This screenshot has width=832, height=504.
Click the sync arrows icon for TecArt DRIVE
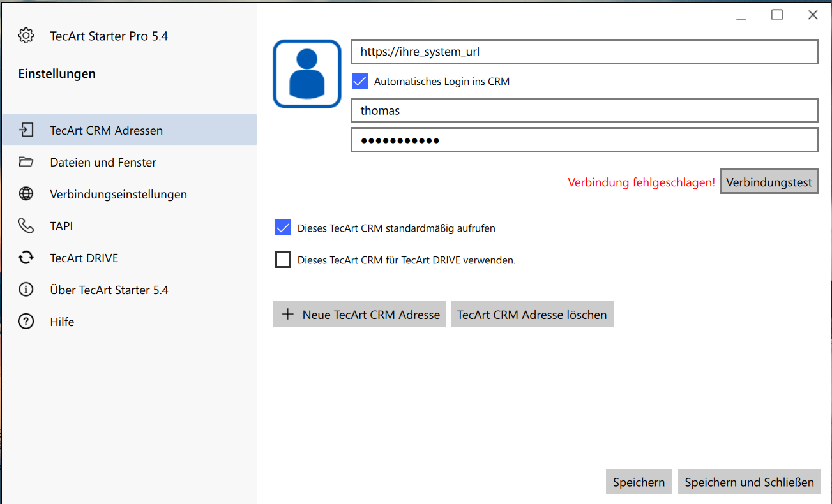[26, 258]
